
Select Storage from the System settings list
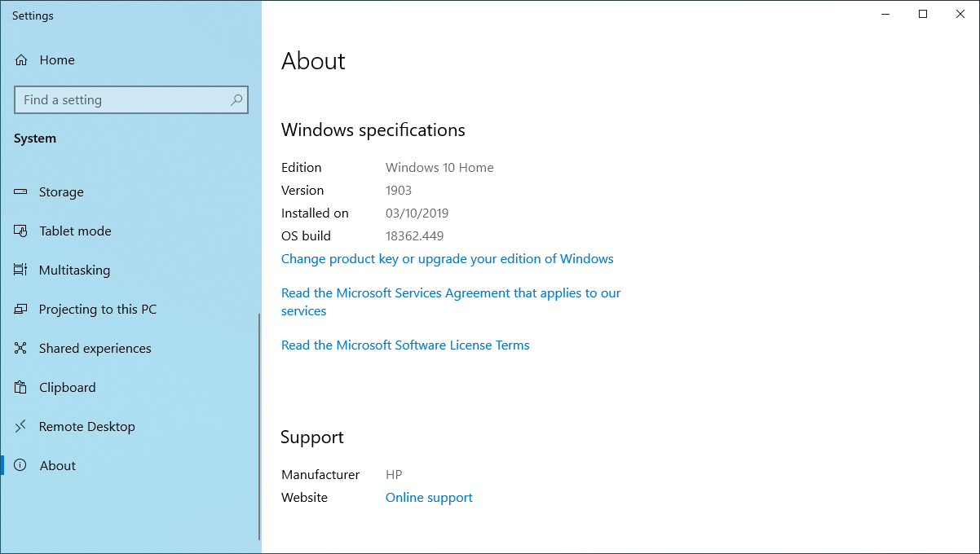61,191
